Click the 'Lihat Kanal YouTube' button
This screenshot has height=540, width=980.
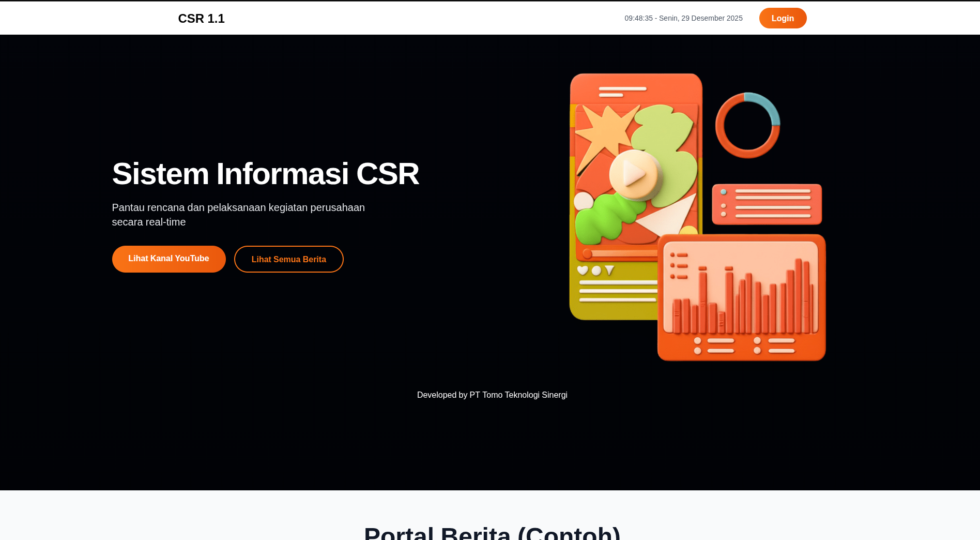click(169, 259)
